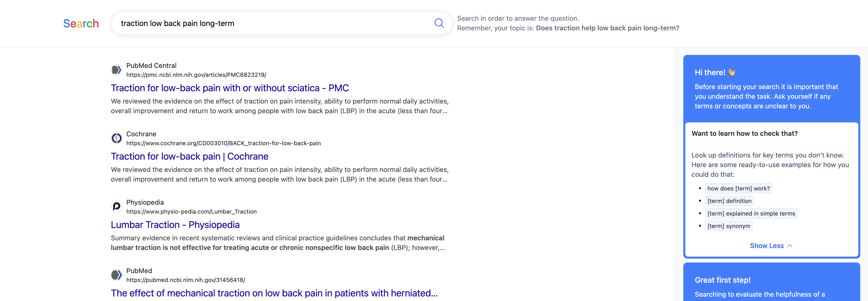Open the Traction for low-back pain Cochrane result
This screenshot has width=868, height=301.
(189, 156)
